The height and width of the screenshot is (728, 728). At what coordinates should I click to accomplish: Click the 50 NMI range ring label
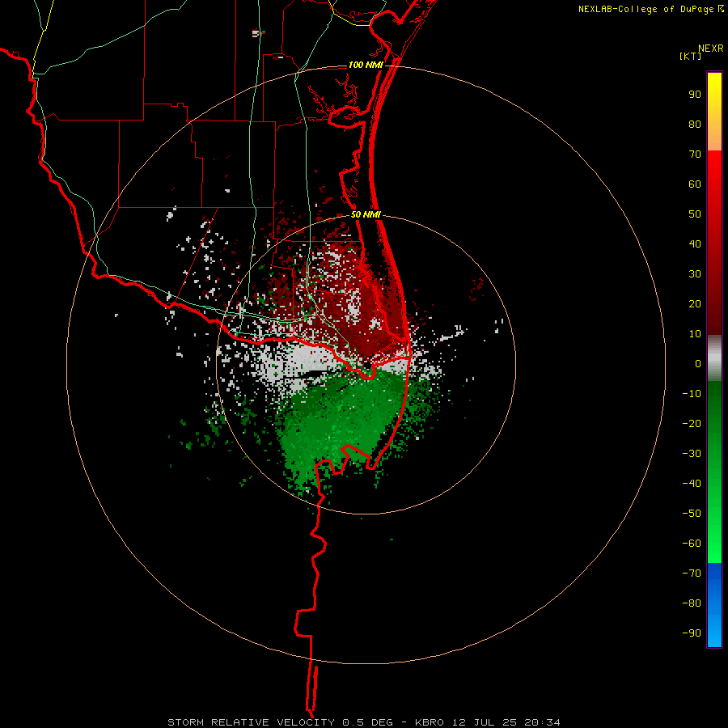click(x=366, y=214)
